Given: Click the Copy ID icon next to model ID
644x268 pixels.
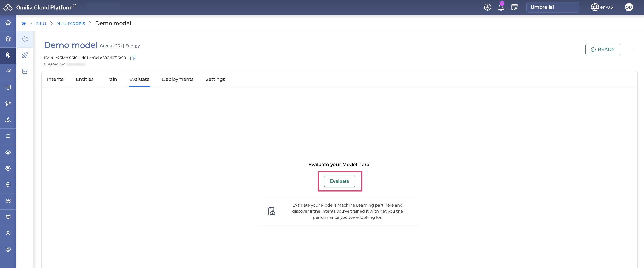Looking at the screenshot, I should tap(132, 58).
